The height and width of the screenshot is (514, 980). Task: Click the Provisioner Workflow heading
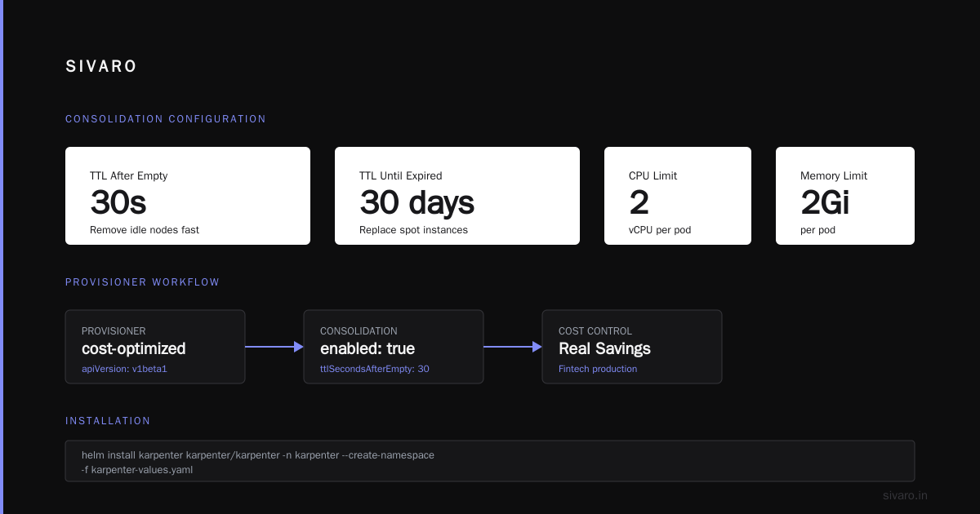point(143,282)
